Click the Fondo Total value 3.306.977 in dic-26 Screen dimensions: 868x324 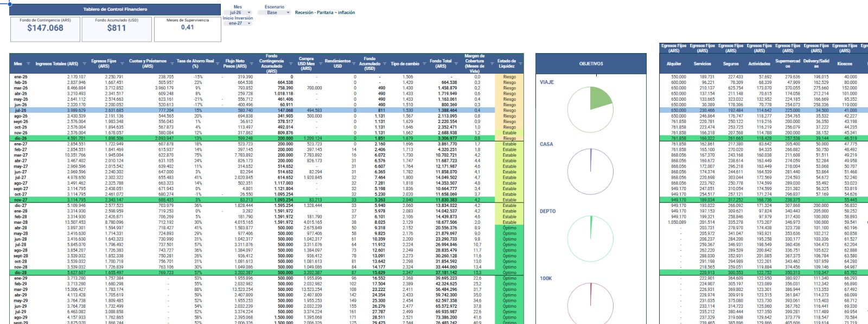[x=447, y=139]
